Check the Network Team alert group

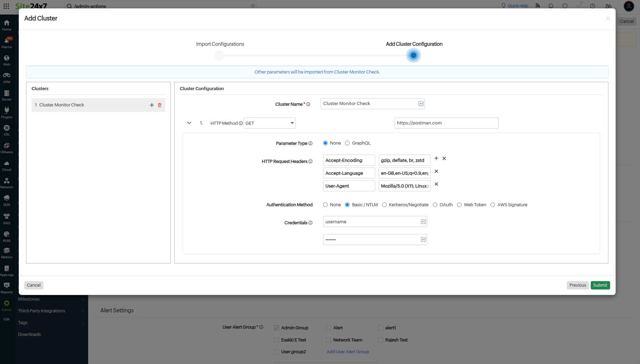(x=328, y=340)
